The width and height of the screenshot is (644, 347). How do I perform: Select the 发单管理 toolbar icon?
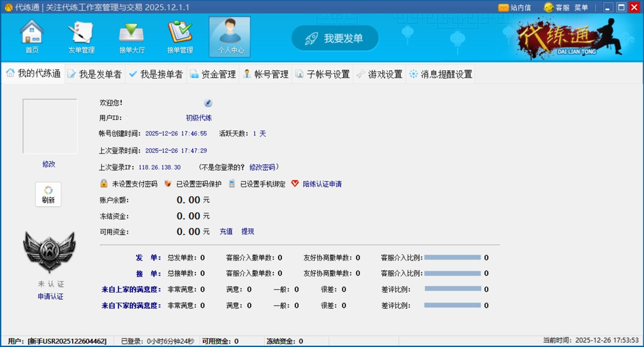[x=81, y=35]
